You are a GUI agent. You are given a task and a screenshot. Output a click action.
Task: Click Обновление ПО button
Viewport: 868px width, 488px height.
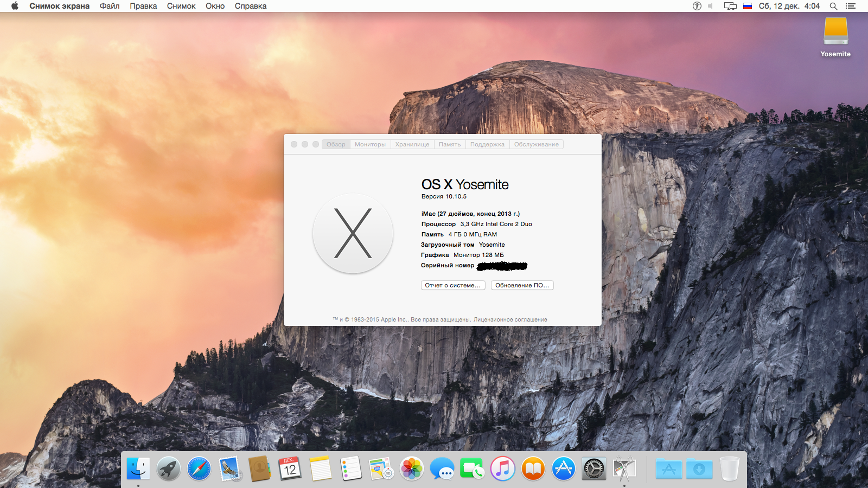coord(522,285)
